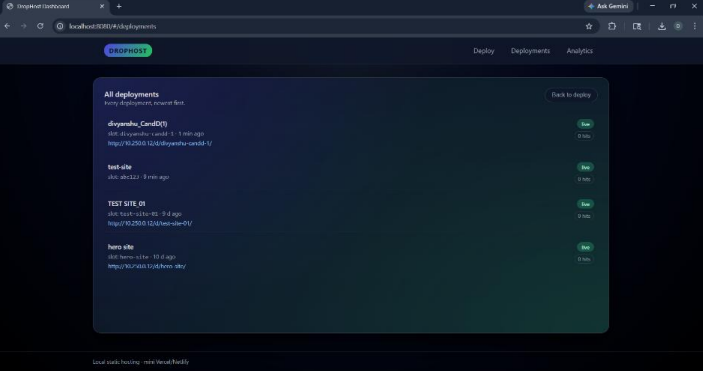Click the slot abc123 info line

(138, 177)
